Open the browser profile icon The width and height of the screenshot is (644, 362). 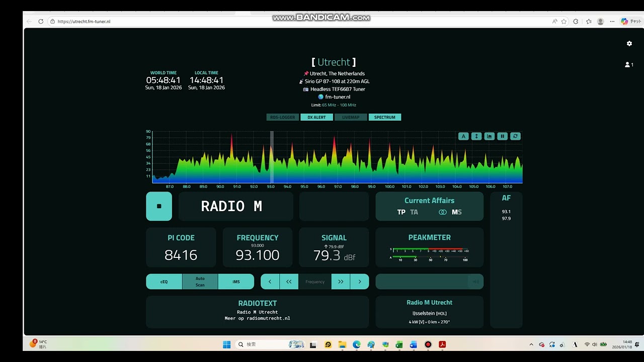tap(600, 22)
